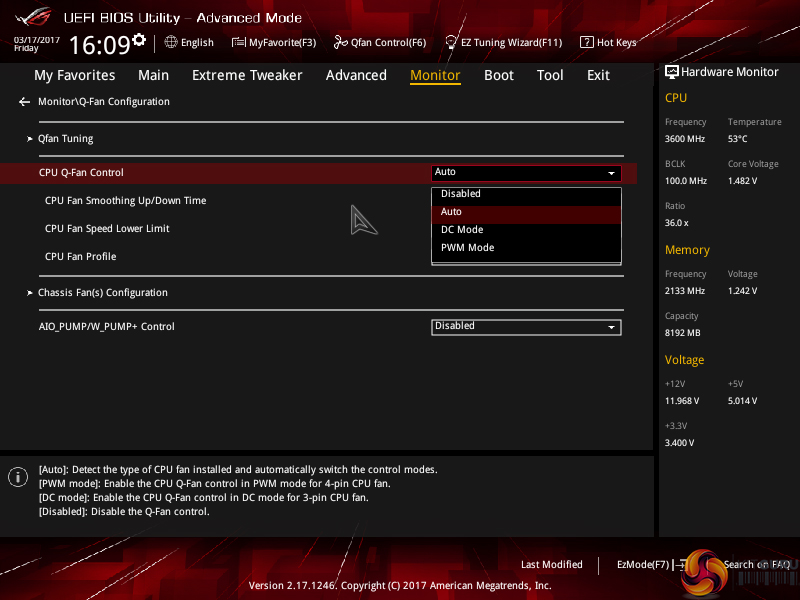Screen dimensions: 800x600
Task: Select Disabled in the CPU Q-Fan dropdown list
Action: [x=461, y=194]
